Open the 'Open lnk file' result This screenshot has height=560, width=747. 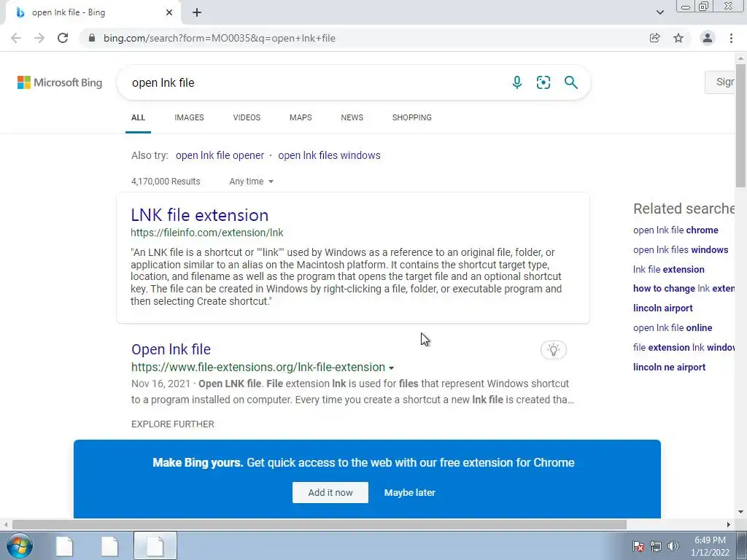point(171,349)
